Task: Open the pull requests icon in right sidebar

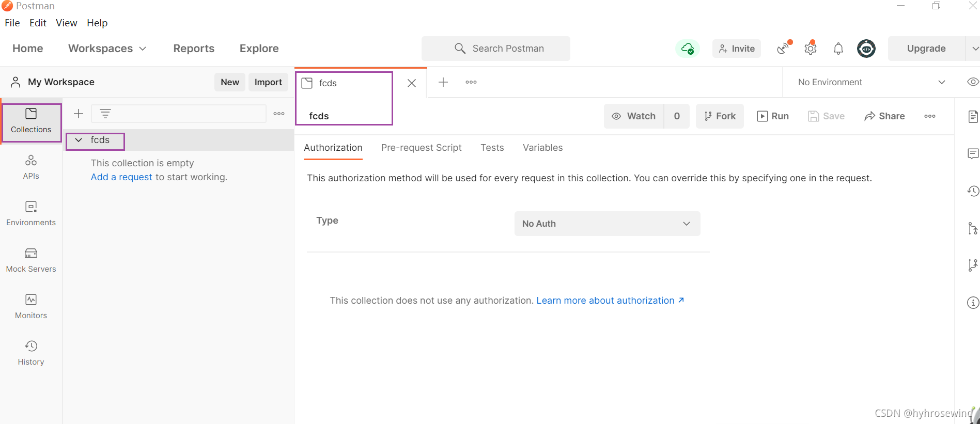Action: pos(973,228)
